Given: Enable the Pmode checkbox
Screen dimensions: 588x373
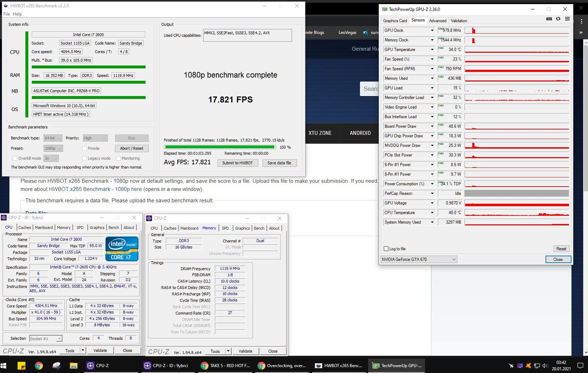Looking at the screenshot, I should (84, 149).
